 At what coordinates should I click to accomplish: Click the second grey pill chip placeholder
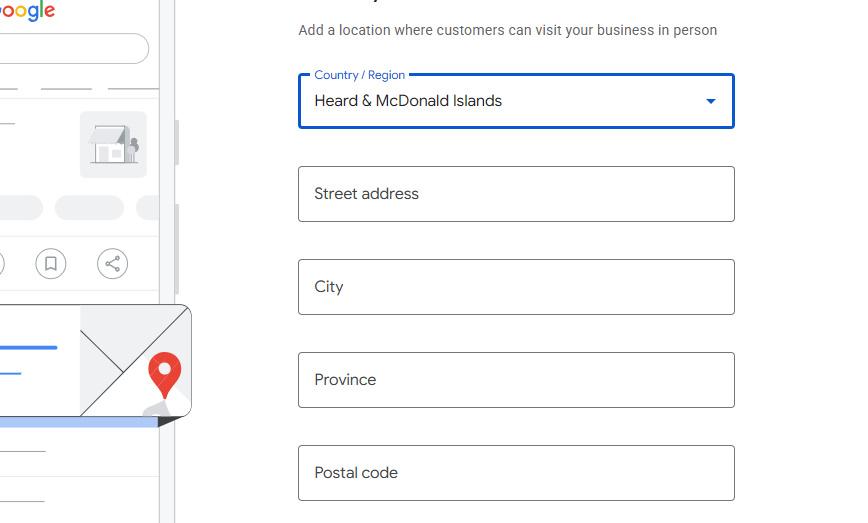[x=89, y=208]
